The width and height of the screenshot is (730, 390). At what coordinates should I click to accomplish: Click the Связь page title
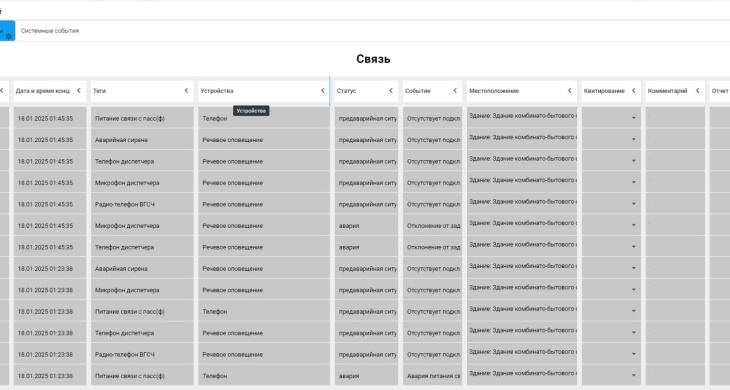click(373, 59)
